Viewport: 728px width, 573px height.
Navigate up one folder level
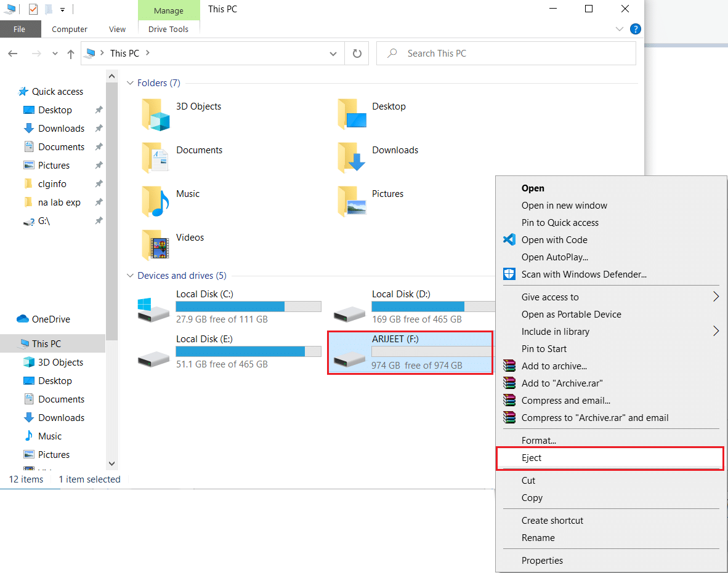[71, 53]
